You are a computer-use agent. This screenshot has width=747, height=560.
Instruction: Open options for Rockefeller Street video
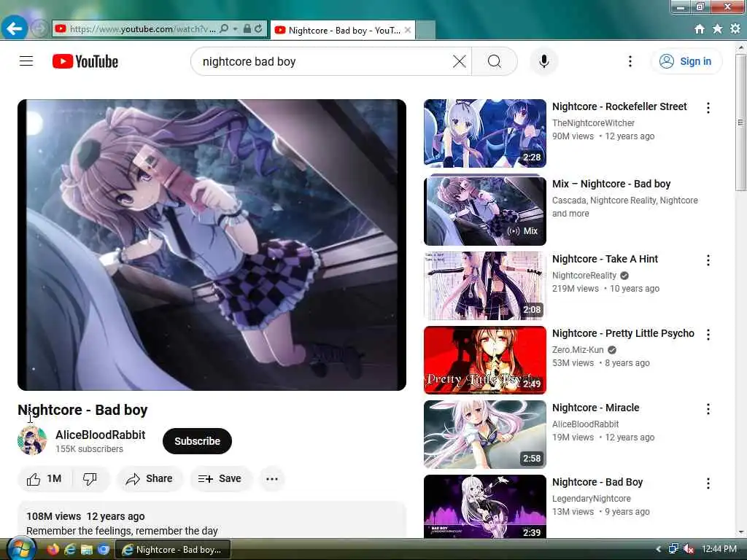click(708, 108)
